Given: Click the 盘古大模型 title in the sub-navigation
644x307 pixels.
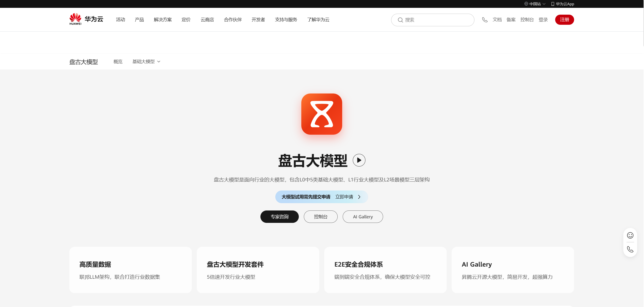Looking at the screenshot, I should (x=84, y=62).
